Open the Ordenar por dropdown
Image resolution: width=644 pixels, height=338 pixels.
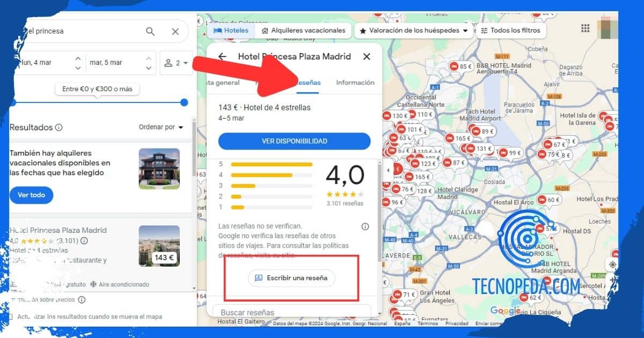click(161, 127)
